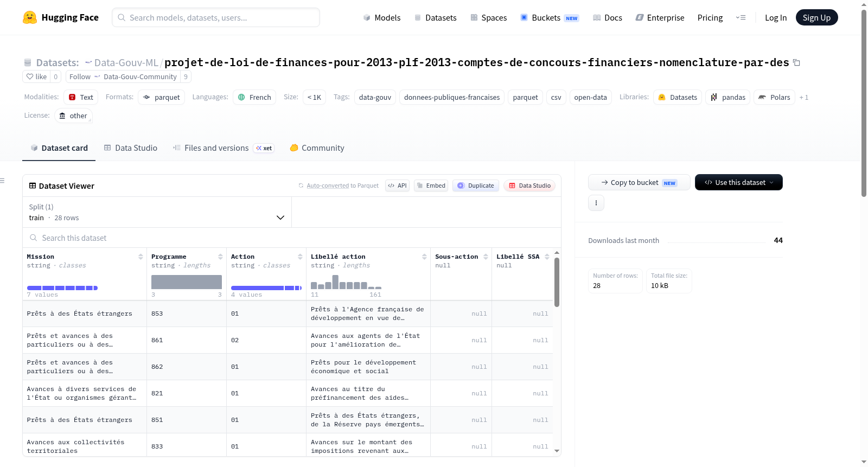The image size is (868, 467).
Task: Switch to the Data Studio tab
Action: [130, 148]
